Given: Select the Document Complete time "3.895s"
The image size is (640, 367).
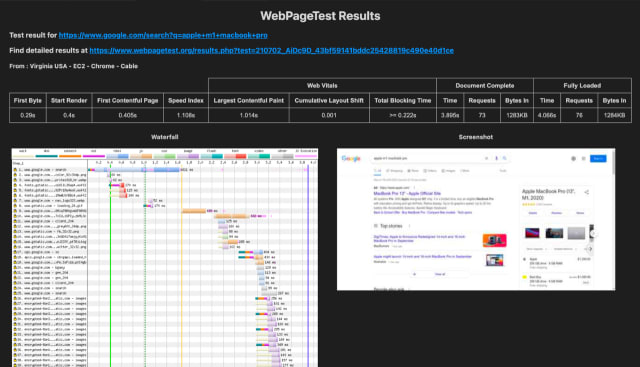Looking at the screenshot, I should (450, 115).
